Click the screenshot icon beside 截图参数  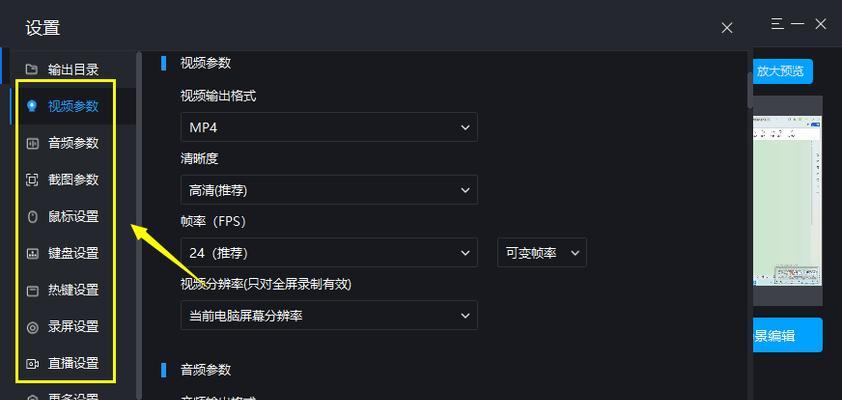pos(32,180)
